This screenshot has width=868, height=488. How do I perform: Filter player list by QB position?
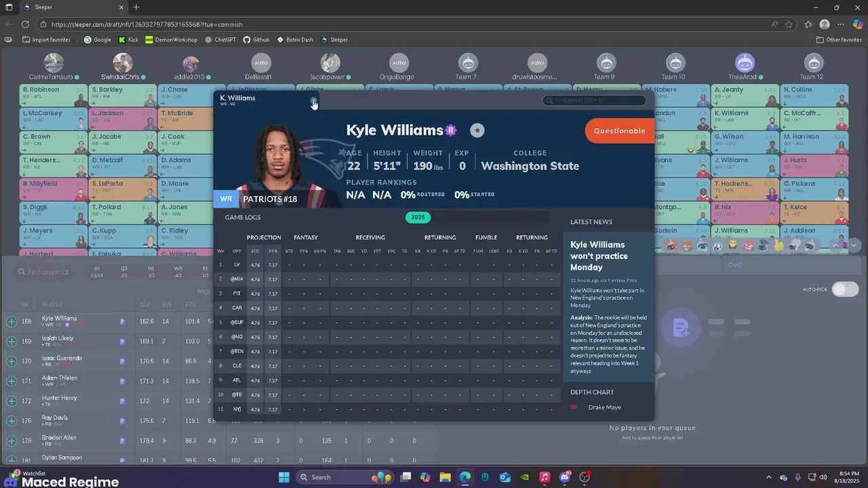124,272
